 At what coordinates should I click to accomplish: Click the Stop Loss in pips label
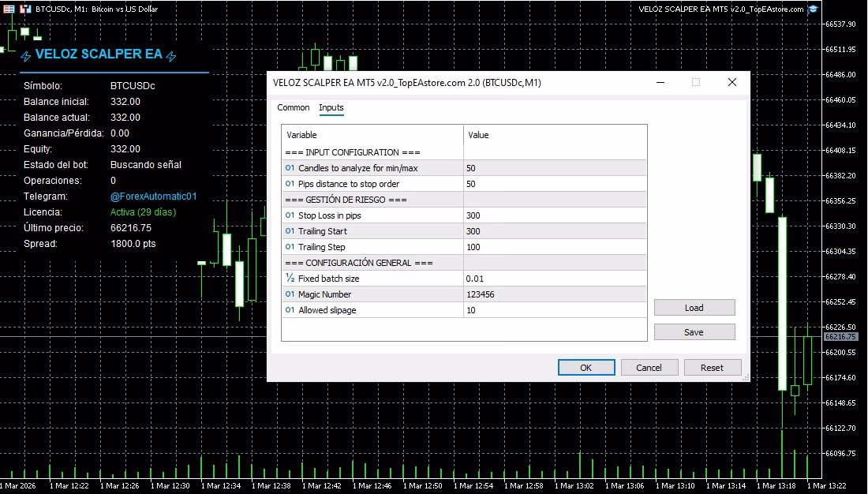pos(329,215)
